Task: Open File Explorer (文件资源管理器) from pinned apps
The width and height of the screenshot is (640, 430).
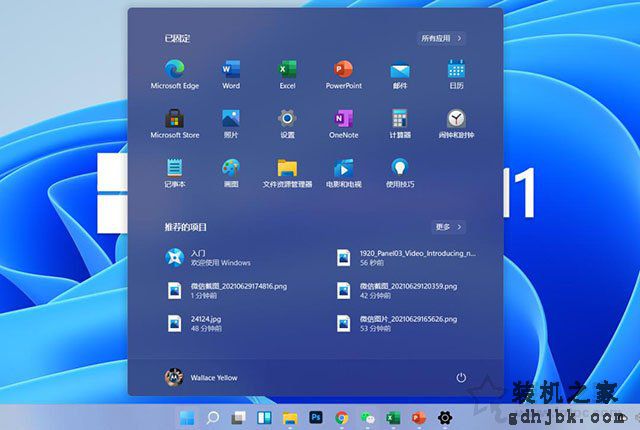Action: [287, 173]
